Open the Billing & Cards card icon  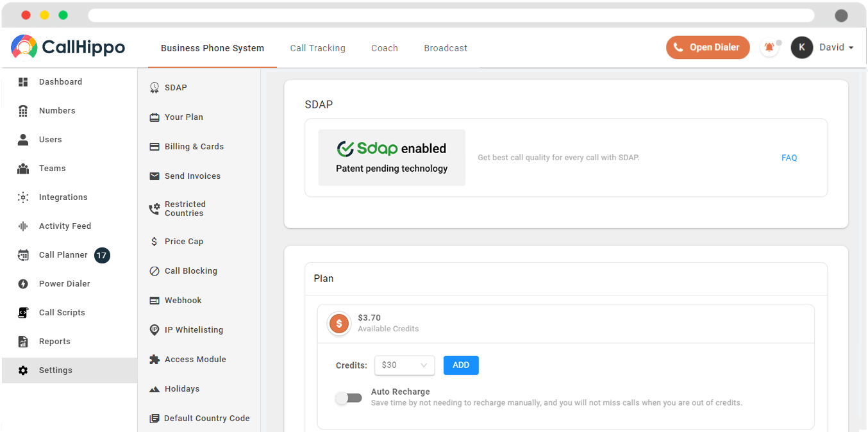tap(154, 147)
